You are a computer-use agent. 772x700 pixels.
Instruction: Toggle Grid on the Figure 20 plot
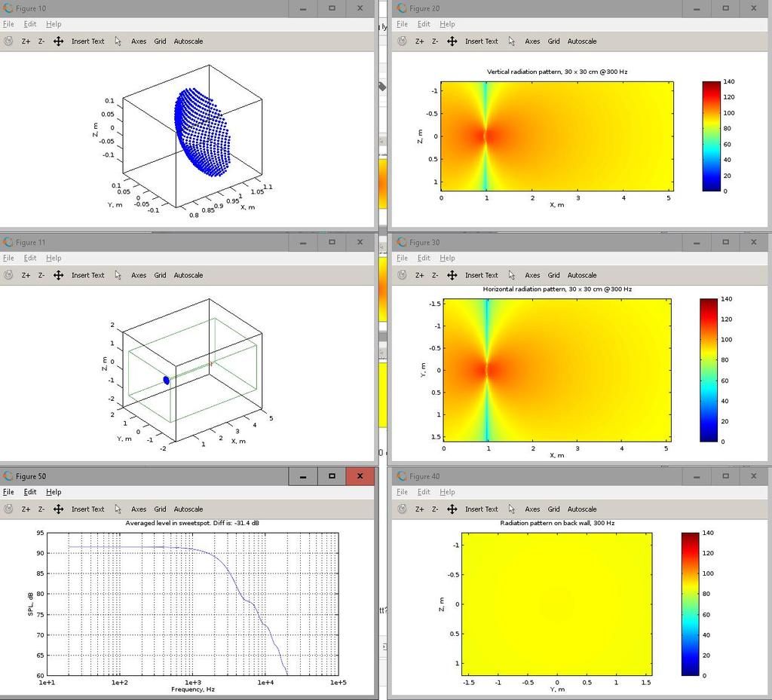[x=553, y=41]
